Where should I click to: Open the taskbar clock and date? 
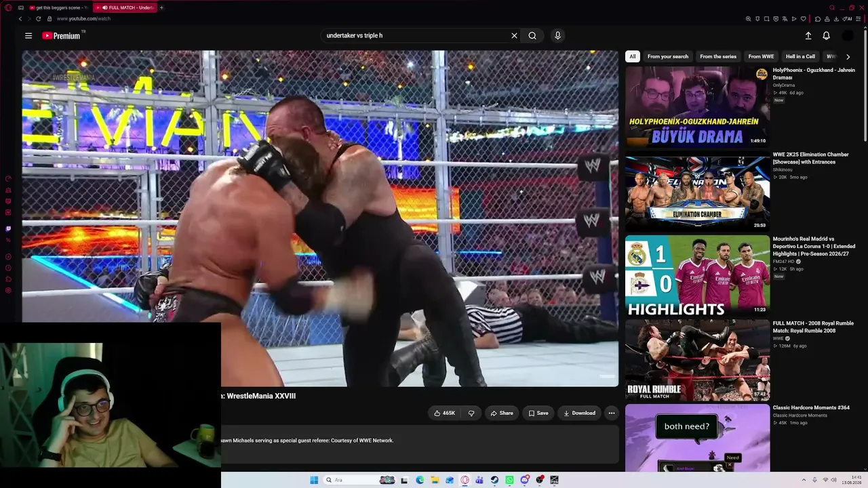pyautogui.click(x=852, y=480)
